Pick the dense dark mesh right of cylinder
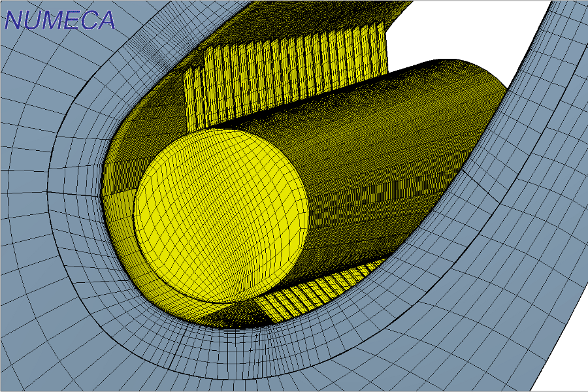Image resolution: width=588 pixels, height=392 pixels. click(x=425, y=196)
